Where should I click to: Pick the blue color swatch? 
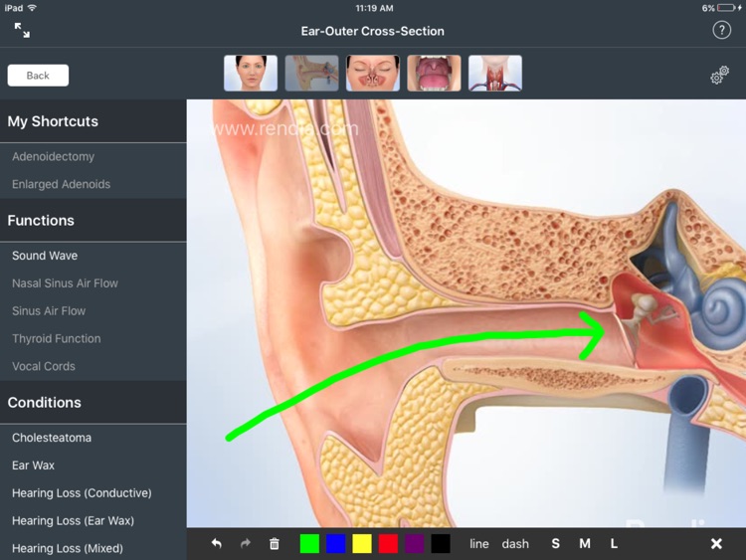[336, 543]
